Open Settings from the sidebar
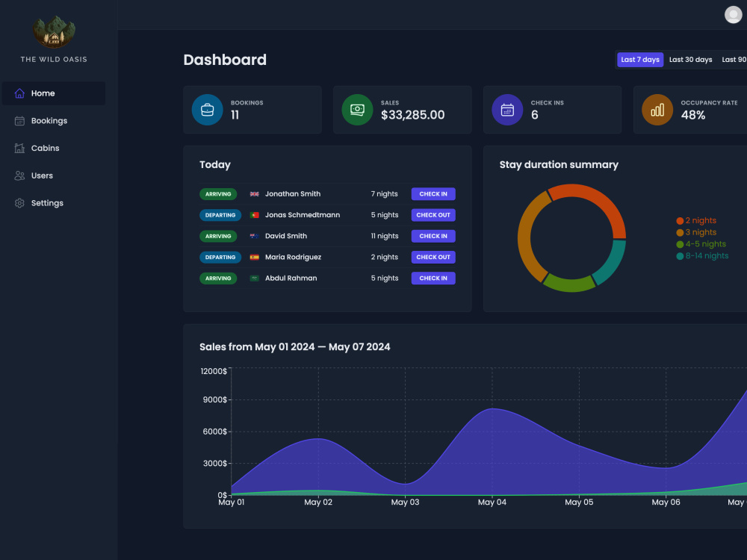This screenshot has height=560, width=747. (54, 203)
